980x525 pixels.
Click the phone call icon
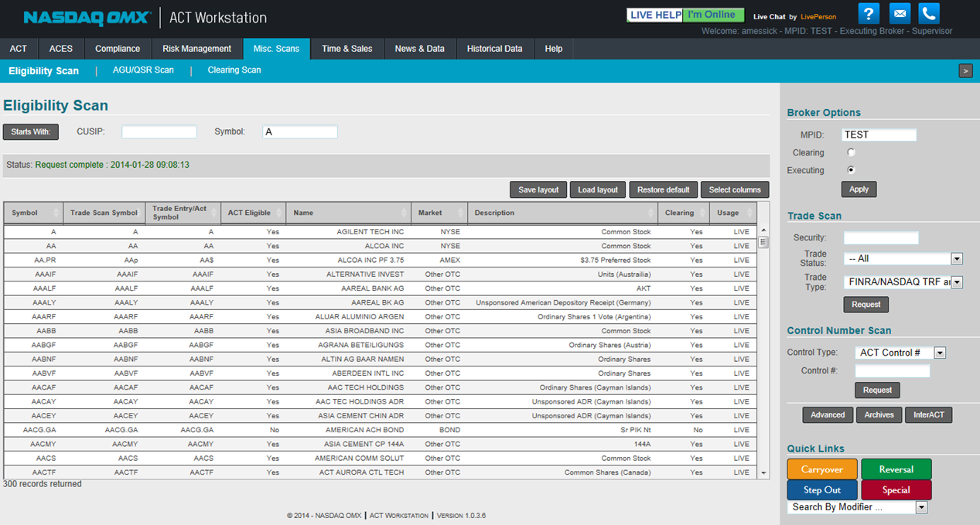(x=929, y=13)
